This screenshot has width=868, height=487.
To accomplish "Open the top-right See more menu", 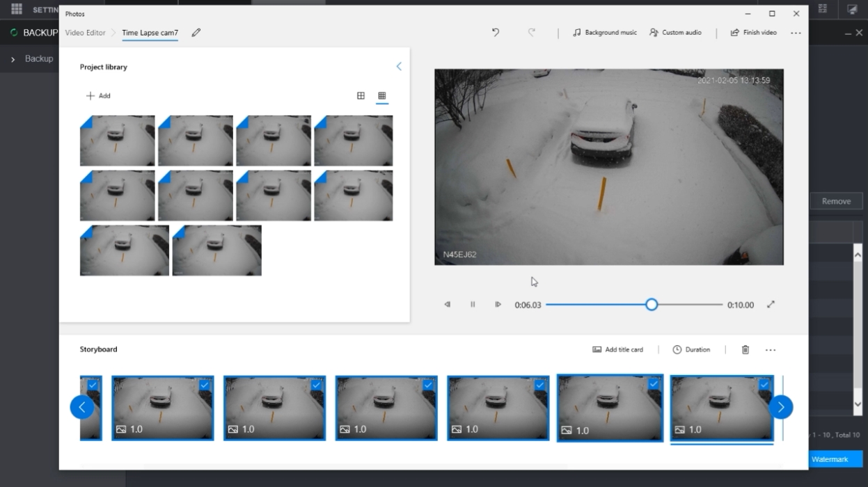I will [x=796, y=33].
